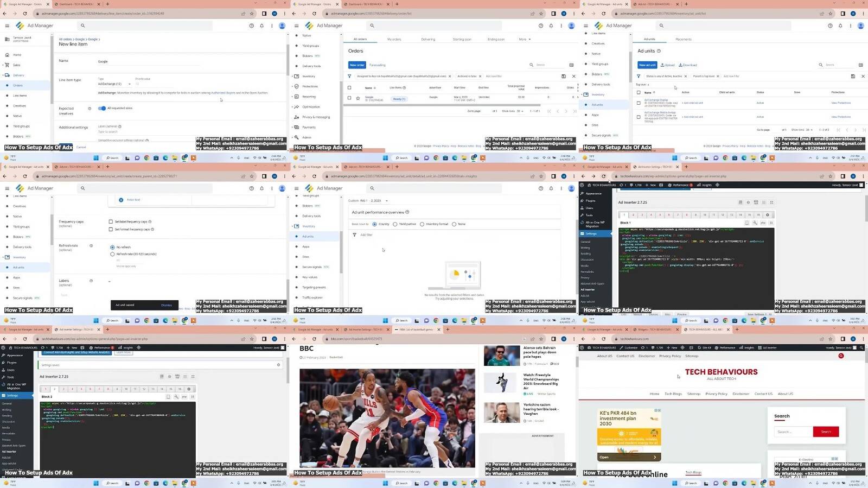Click Upload in the Ad units list window
Viewport: 868px width, 488px height.
click(668, 65)
